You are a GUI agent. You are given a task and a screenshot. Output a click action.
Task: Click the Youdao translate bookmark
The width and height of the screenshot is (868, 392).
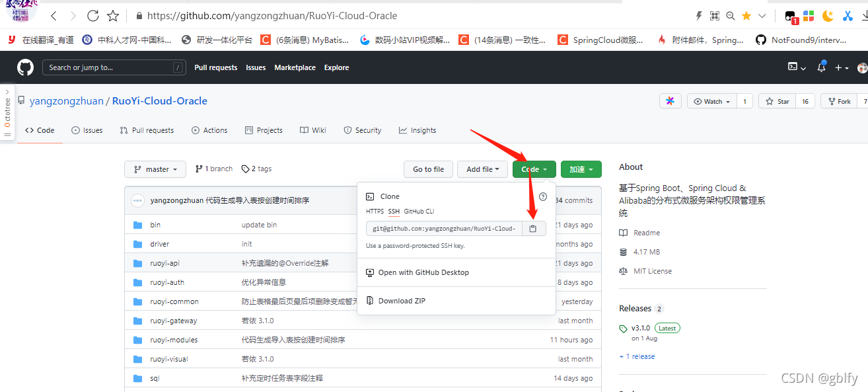pyautogui.click(x=40, y=40)
